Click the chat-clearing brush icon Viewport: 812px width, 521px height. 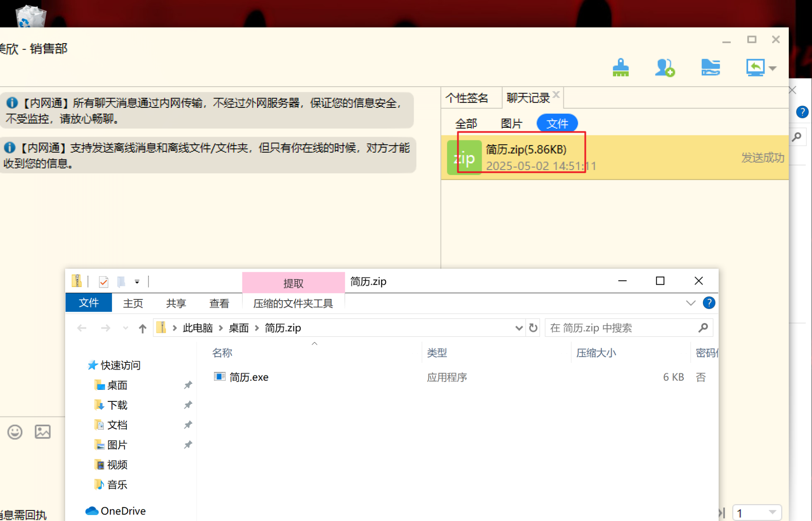click(x=620, y=68)
